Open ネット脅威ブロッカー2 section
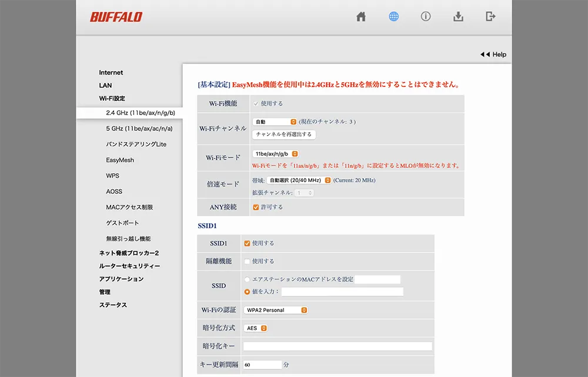Screen dimensions: 588x377 point(129,253)
